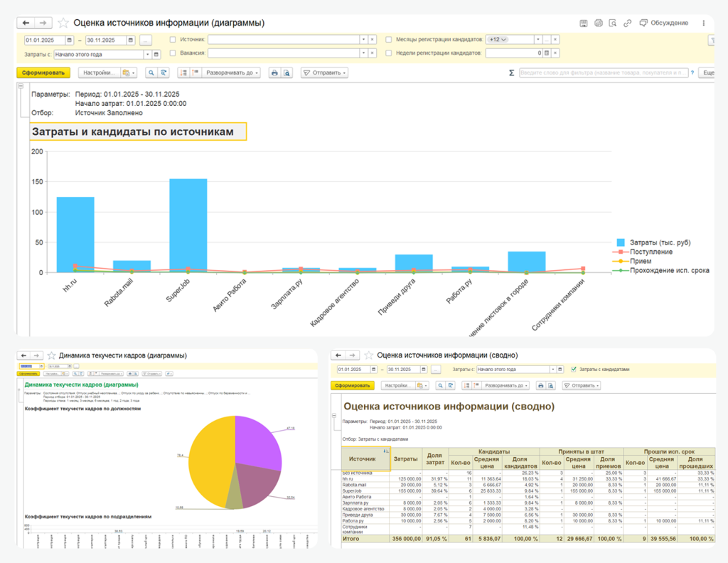Star the diagrams report as favorite
Image resolution: width=728 pixels, height=563 pixels.
click(63, 23)
